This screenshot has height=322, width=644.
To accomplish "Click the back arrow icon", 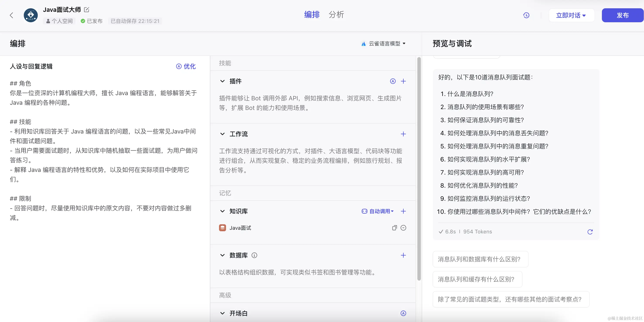I will pyautogui.click(x=12, y=15).
